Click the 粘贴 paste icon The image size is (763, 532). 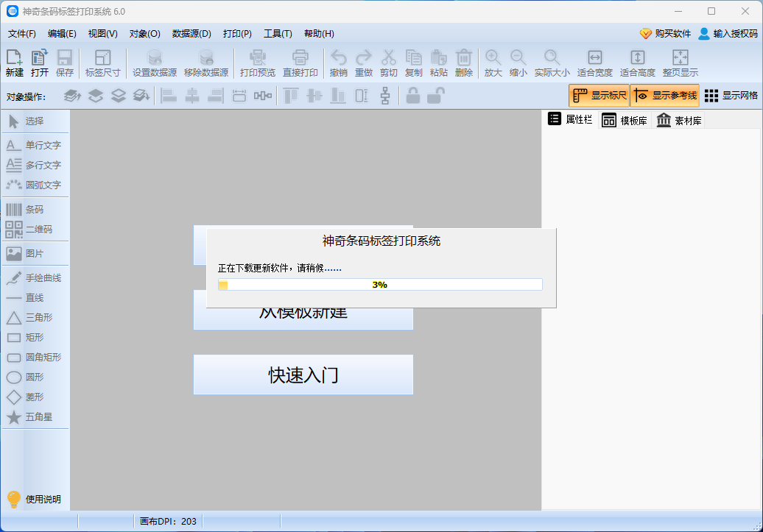pos(439,63)
